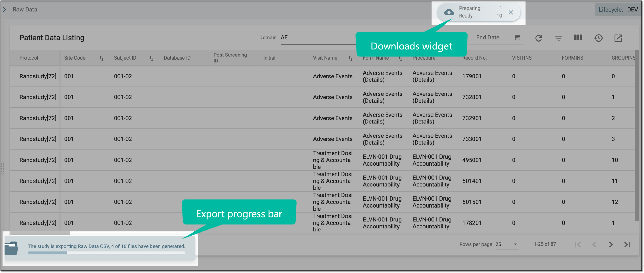Sort by Form Name column
644x273 pixels.
(x=400, y=59)
